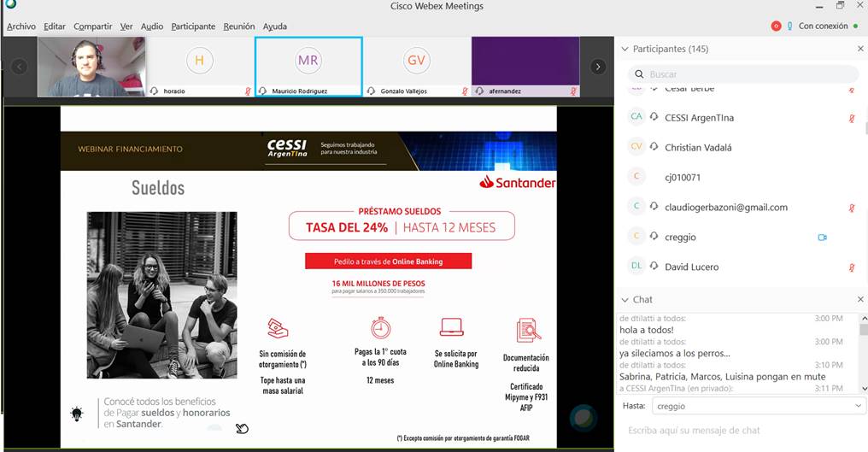The height and width of the screenshot is (452, 868).
Task: Click muted microphone icon on Gonzalo Vallejos tile
Action: pos(465,91)
